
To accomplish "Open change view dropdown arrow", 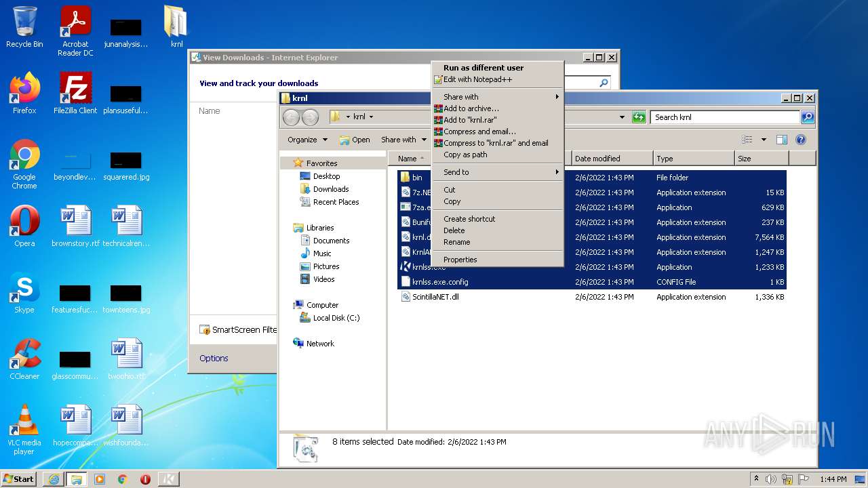I will 764,140.
